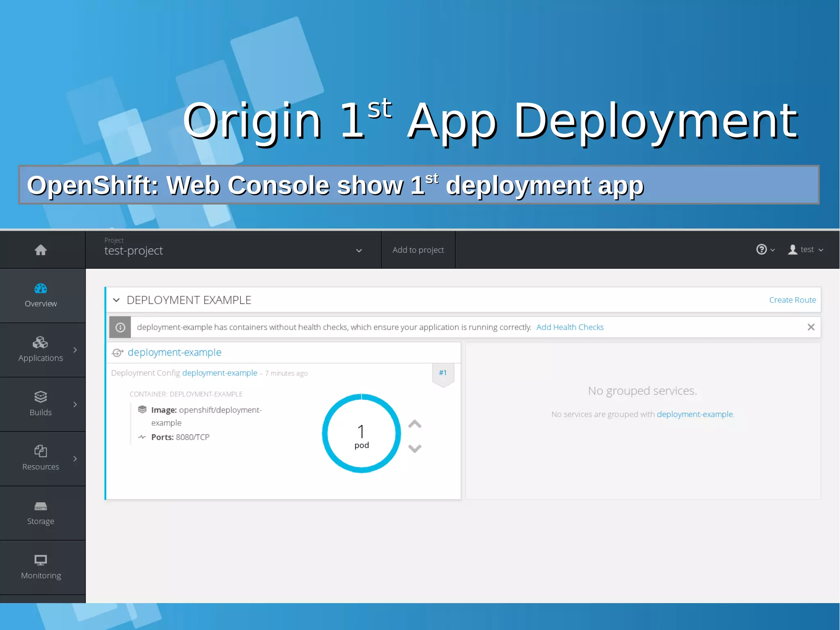Expand the Applications submenu arrow
Screen dimensions: 840x630
[x=75, y=350]
